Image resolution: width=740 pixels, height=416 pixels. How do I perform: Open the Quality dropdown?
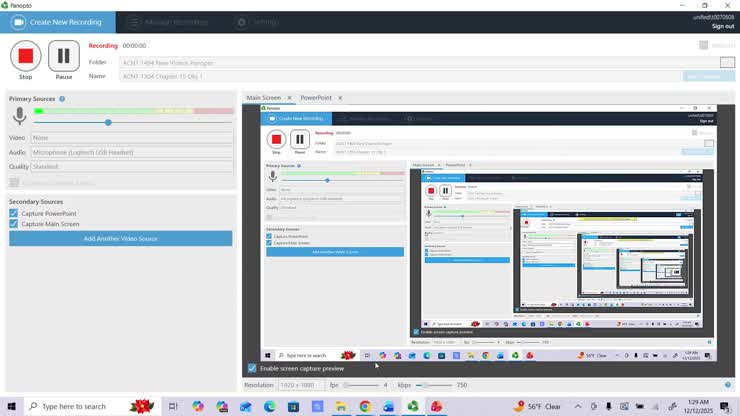pyautogui.click(x=132, y=167)
